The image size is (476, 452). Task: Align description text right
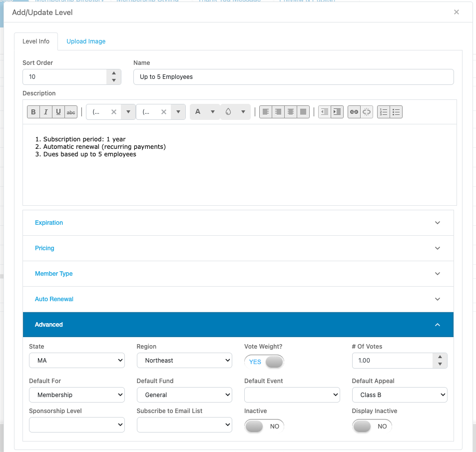click(x=278, y=112)
